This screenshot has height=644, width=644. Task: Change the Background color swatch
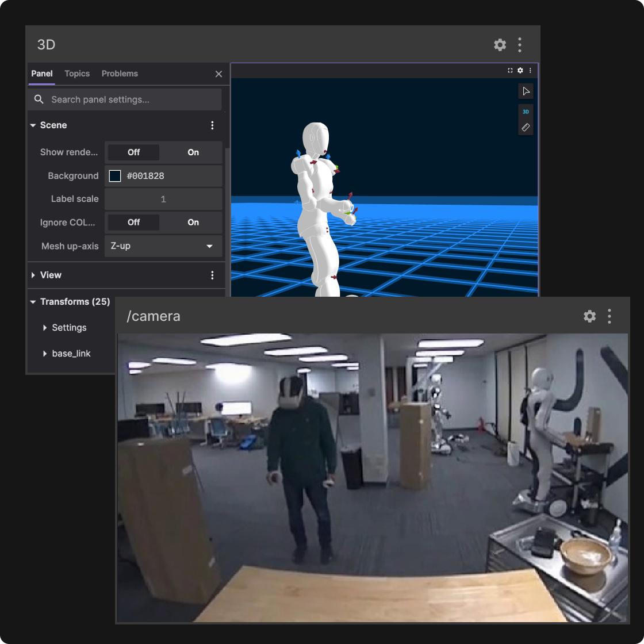114,175
